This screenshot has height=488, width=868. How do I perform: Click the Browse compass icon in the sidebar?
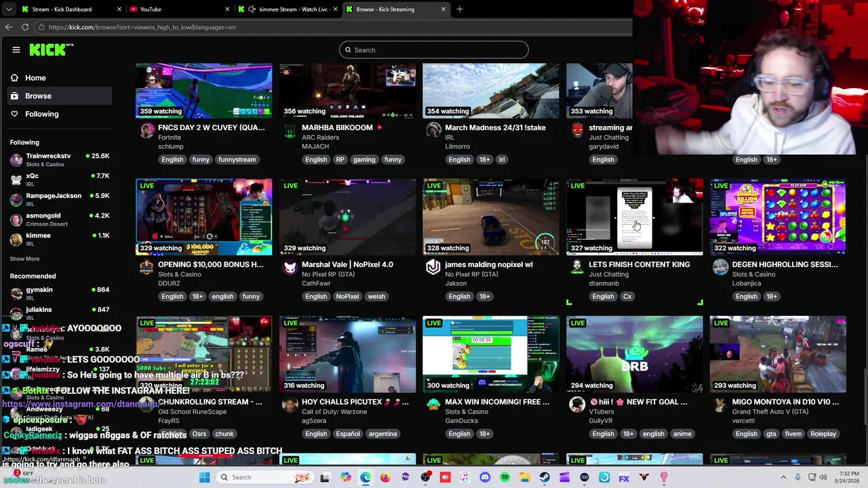(x=14, y=96)
